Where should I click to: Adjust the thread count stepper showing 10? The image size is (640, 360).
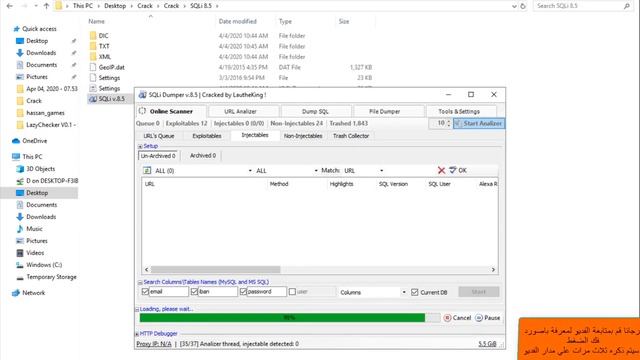pos(449,123)
